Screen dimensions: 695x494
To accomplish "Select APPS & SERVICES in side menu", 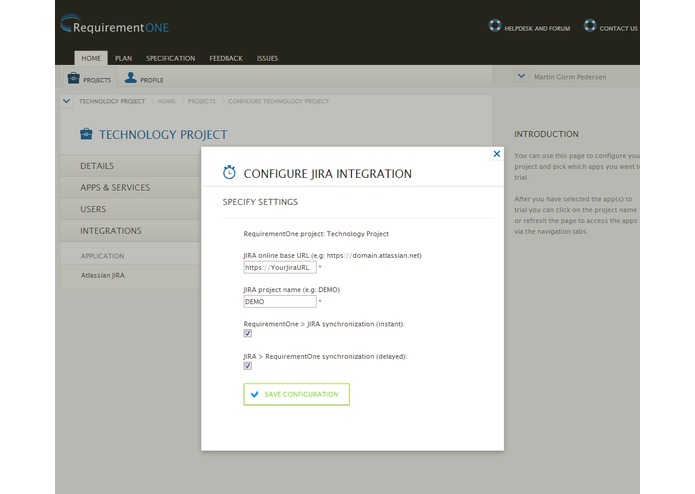I will pos(130,187).
